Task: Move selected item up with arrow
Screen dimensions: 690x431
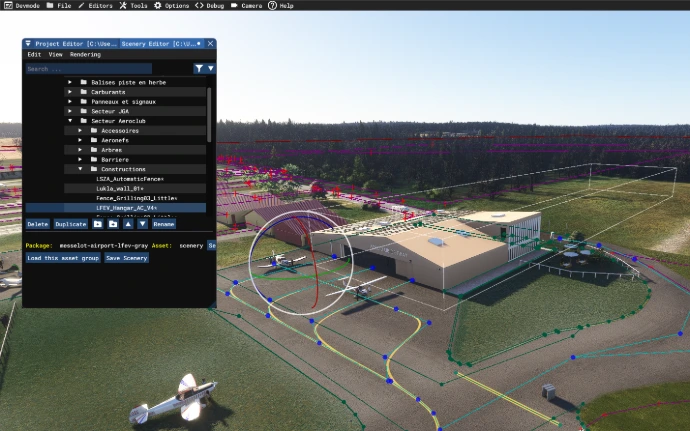Action: click(x=128, y=224)
